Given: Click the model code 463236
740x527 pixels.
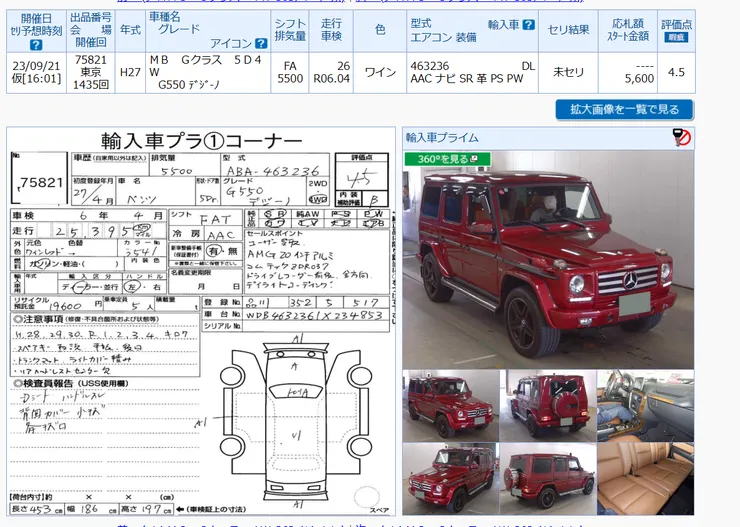Looking at the screenshot, I should click(x=429, y=66).
